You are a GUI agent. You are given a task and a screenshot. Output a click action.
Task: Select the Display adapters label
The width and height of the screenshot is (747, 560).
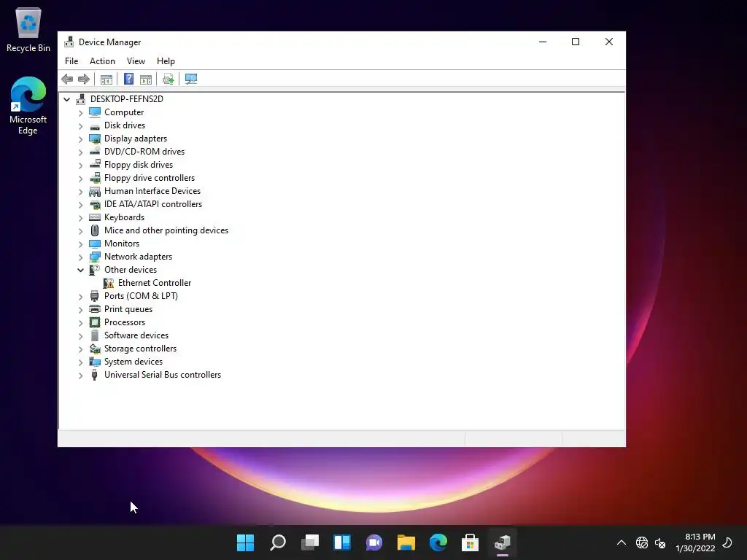tap(136, 139)
